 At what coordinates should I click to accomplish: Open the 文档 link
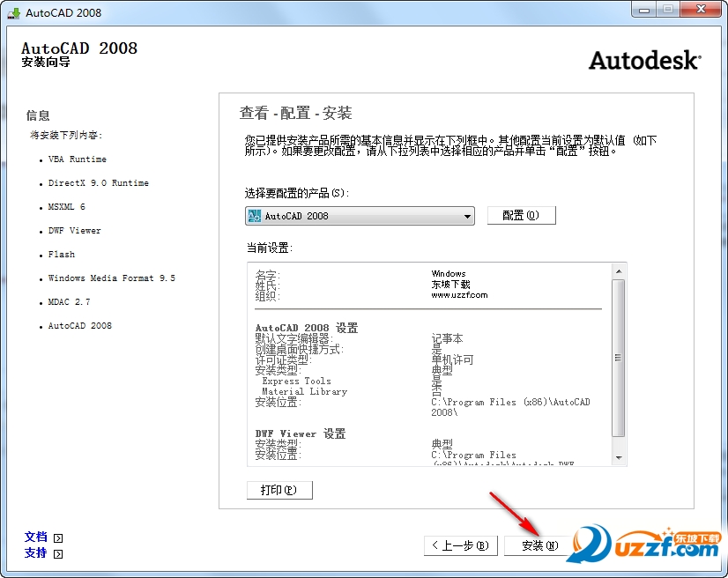[36, 537]
